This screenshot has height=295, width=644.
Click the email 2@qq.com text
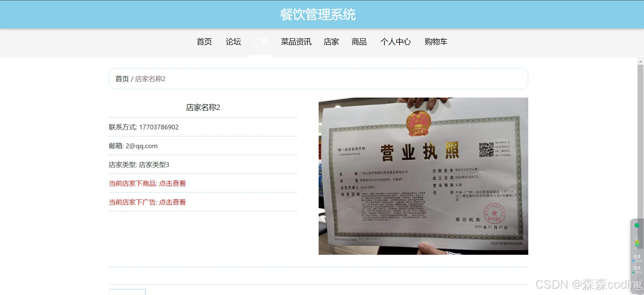coord(142,146)
